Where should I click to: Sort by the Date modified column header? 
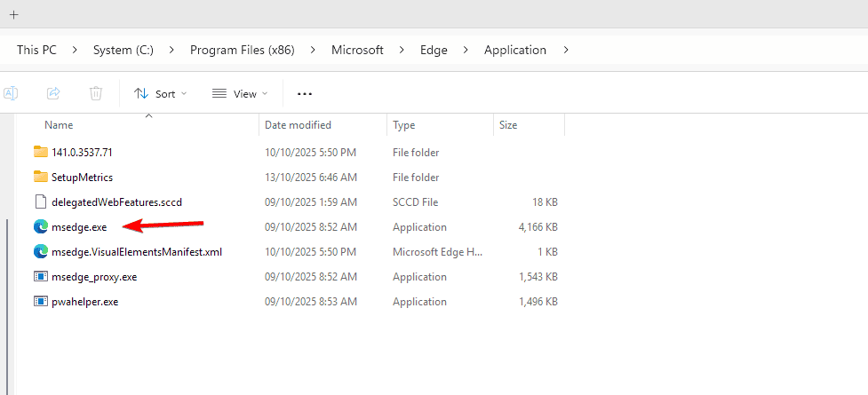tap(298, 125)
